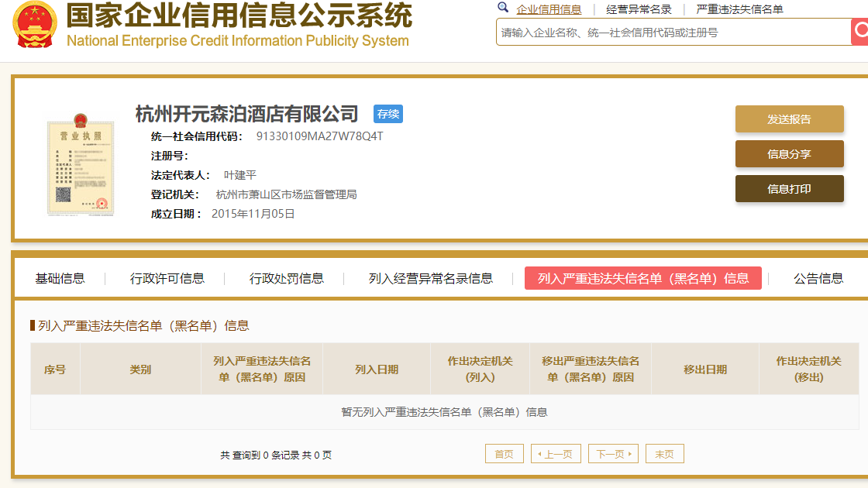Image resolution: width=868 pixels, height=488 pixels.
Task: Click the 信息打印 button
Action: pos(790,189)
